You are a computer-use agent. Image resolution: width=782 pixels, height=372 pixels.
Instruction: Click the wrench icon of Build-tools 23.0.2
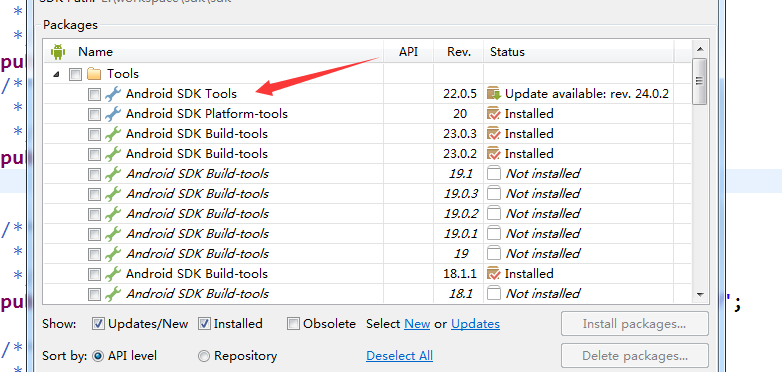tap(113, 154)
